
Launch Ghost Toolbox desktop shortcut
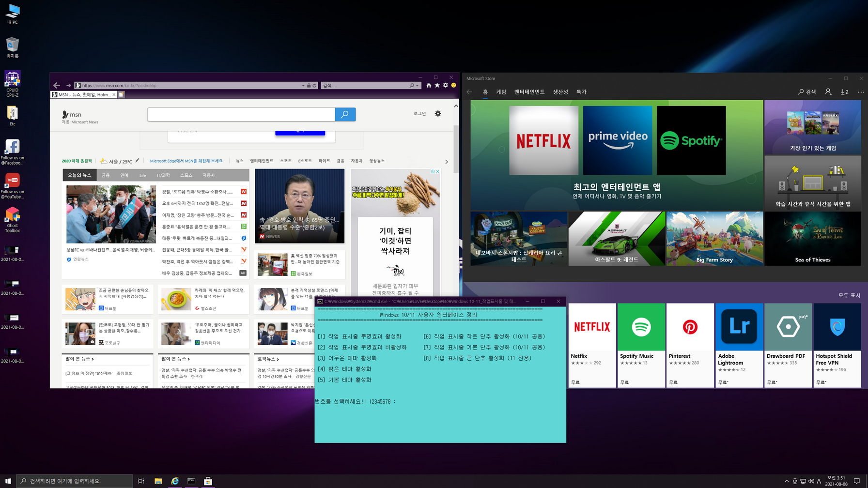click(13, 220)
